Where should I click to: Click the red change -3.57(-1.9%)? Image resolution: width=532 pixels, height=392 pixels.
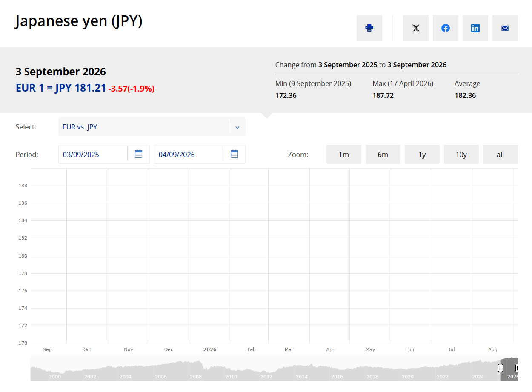(132, 89)
